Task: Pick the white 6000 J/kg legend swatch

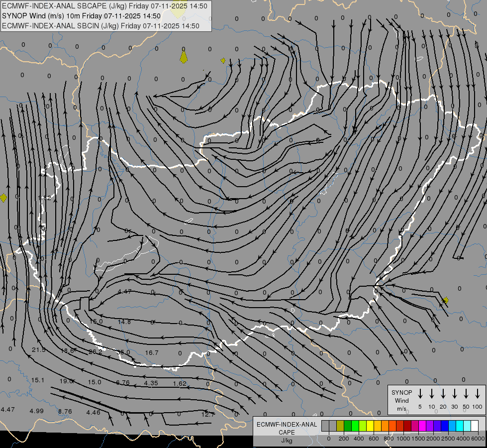Action: [x=475, y=426]
